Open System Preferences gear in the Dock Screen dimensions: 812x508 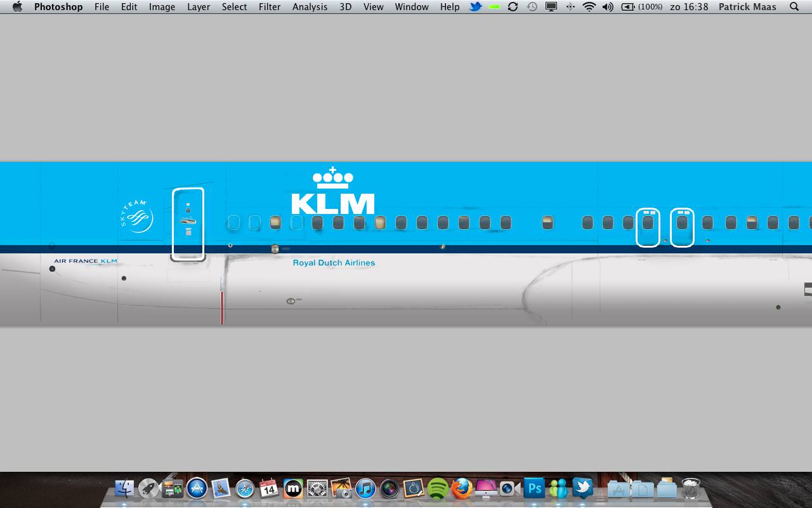317,488
